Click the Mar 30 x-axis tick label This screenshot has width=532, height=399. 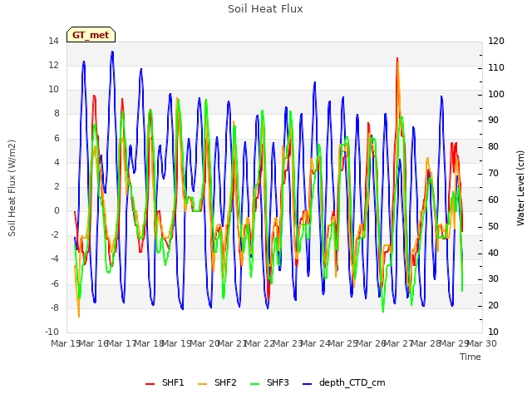[482, 343]
